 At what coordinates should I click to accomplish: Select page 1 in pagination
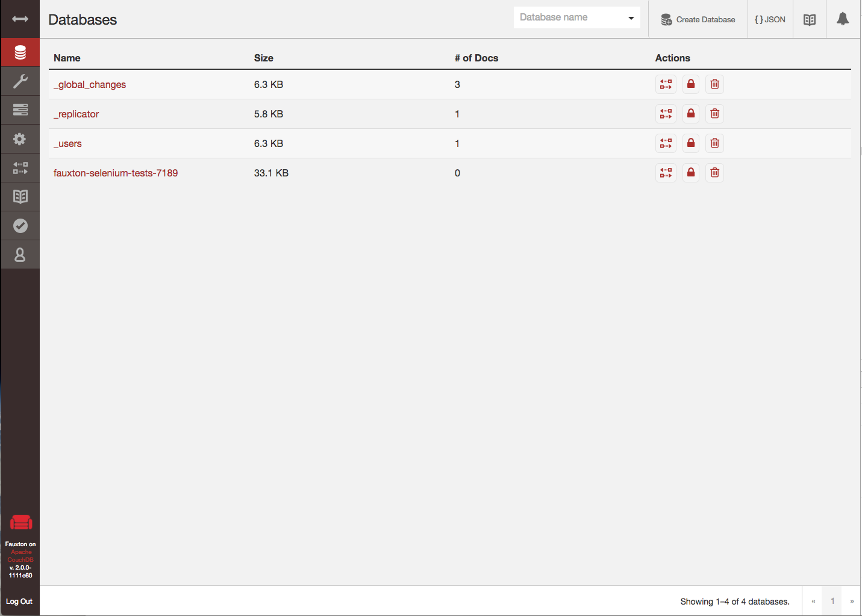832,601
